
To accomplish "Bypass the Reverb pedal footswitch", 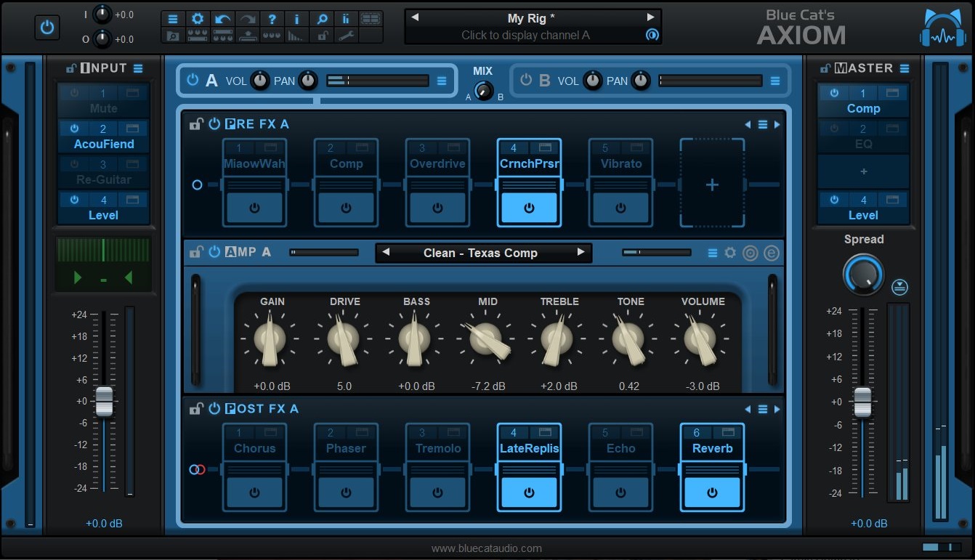I will click(712, 492).
